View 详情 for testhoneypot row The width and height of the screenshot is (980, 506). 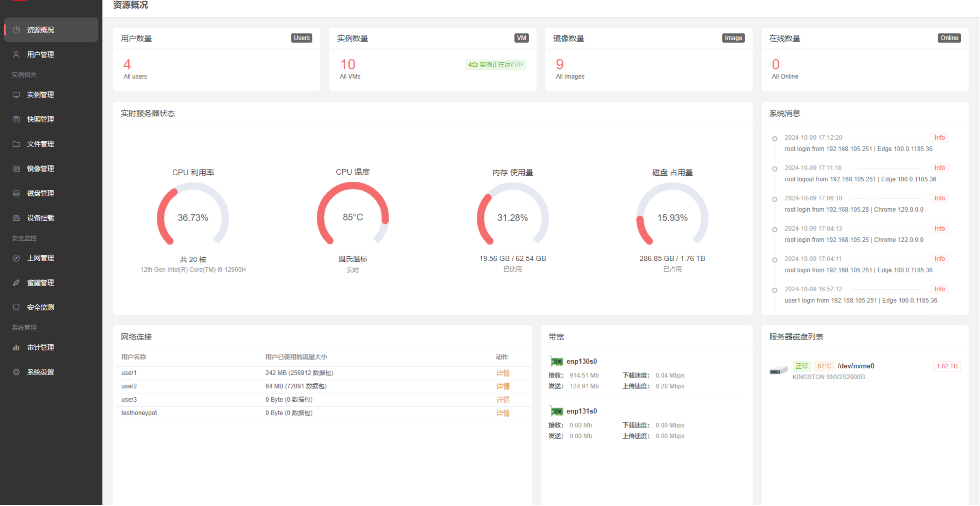pos(503,413)
